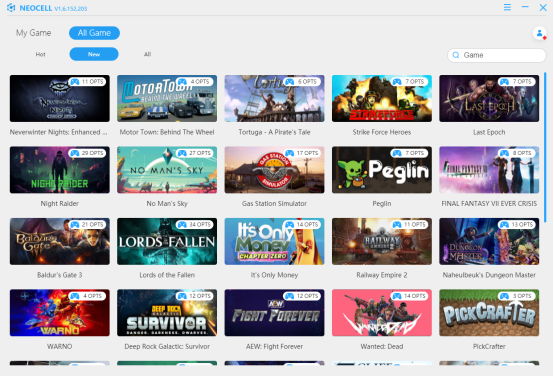Screen dimensions: 554x376
Task: Click the Deep Rock Galactic: Survivor title
Action: coord(167,346)
